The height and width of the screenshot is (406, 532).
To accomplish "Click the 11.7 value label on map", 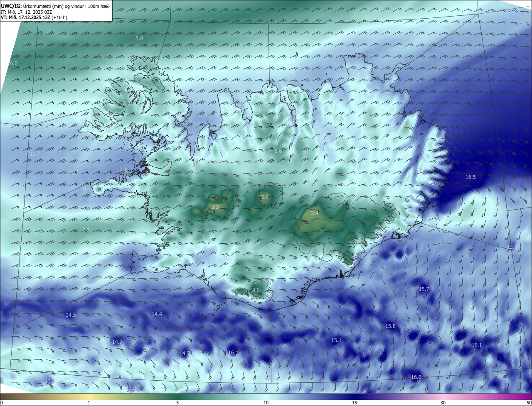I will (x=35, y=154).
